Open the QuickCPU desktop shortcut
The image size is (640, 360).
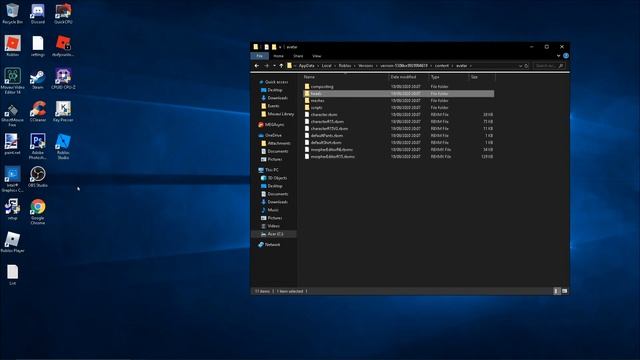63,13
